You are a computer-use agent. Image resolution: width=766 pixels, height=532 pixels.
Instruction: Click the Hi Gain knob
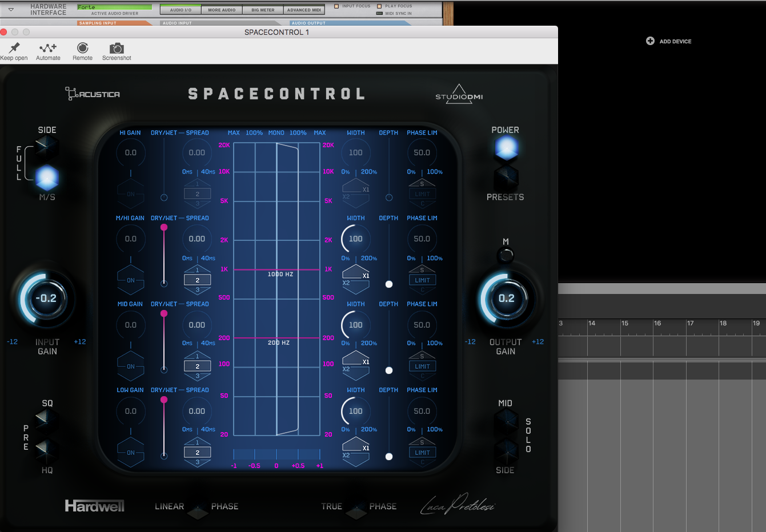pyautogui.click(x=131, y=152)
